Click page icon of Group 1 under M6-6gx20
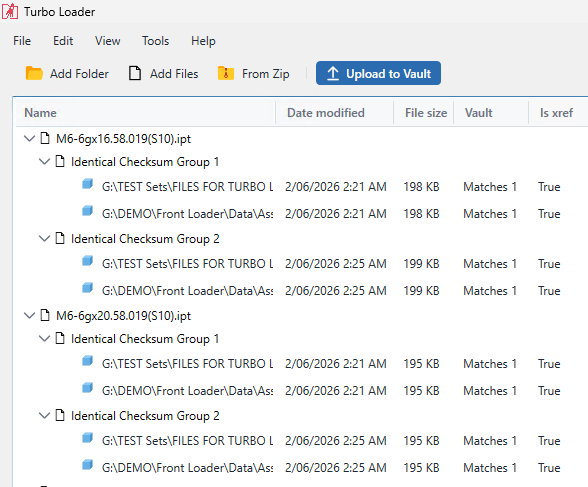 (x=60, y=338)
